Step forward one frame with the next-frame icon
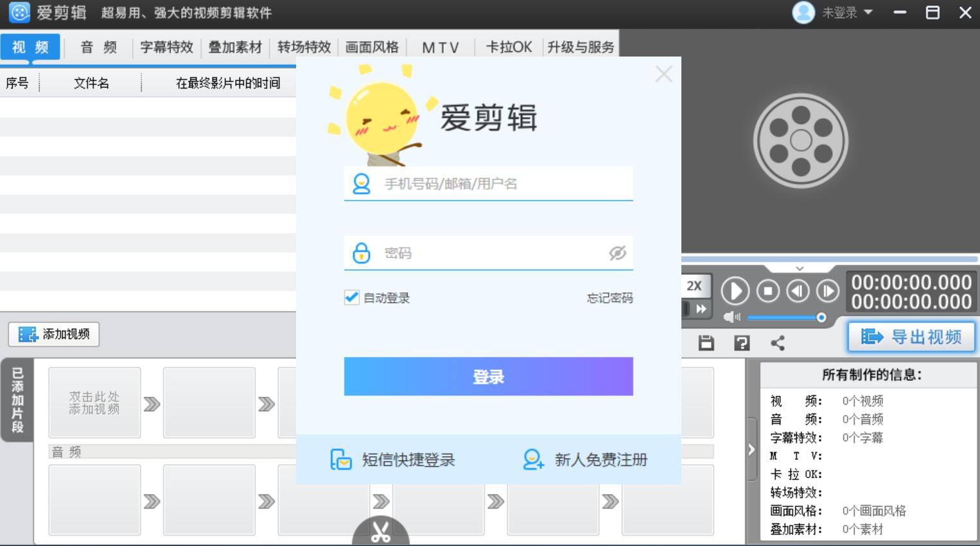 (x=826, y=290)
